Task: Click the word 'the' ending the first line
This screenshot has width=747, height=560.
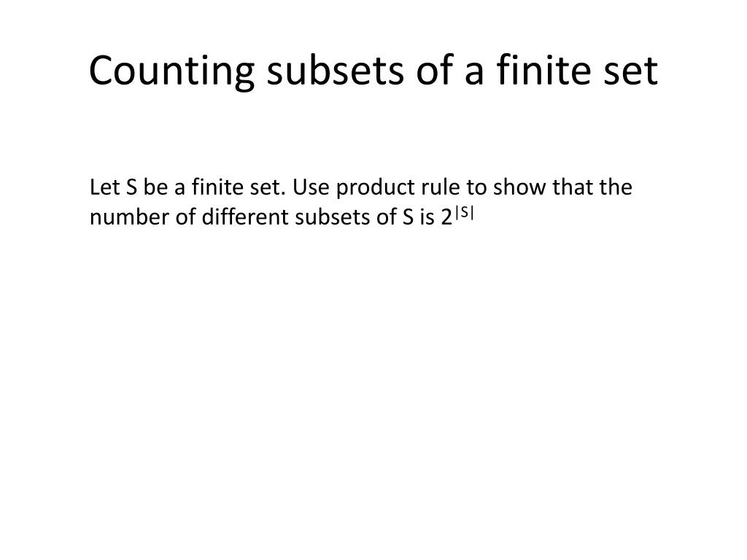Action: pos(616,187)
